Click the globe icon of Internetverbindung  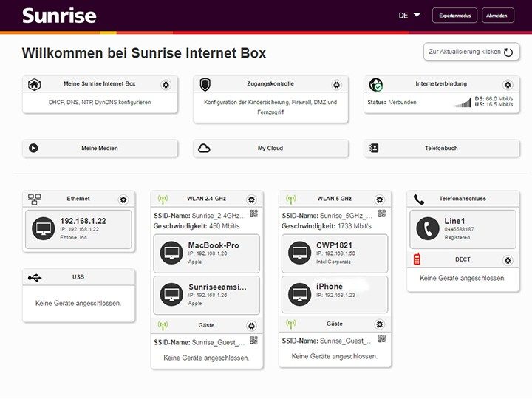point(376,85)
